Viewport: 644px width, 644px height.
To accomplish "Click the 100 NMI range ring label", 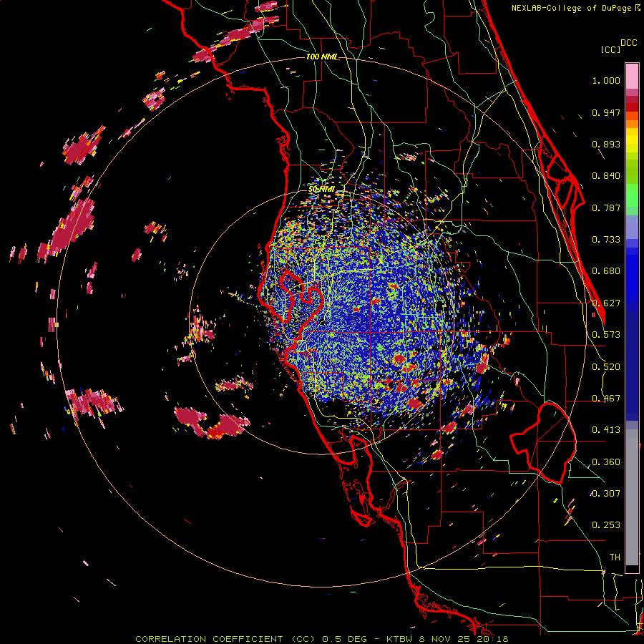I will (323, 57).
